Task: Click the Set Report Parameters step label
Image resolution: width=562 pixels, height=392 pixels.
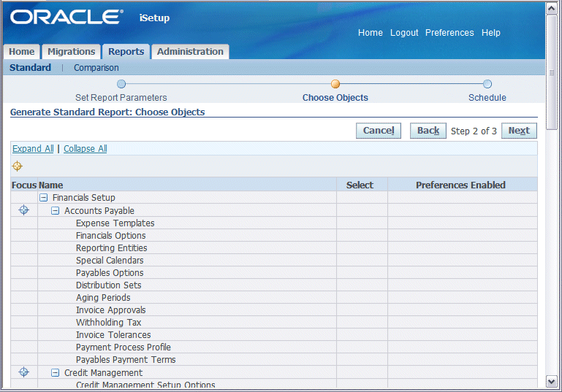Action: pos(121,97)
